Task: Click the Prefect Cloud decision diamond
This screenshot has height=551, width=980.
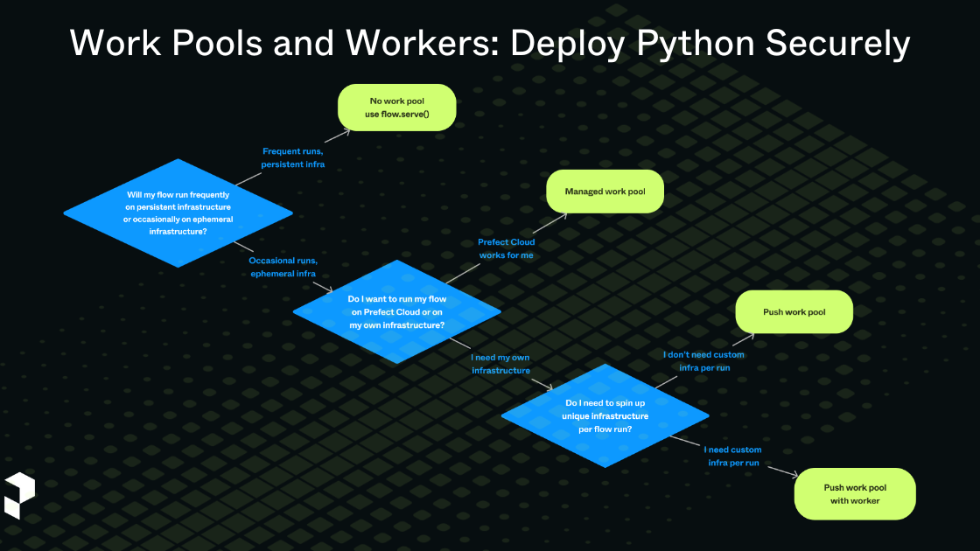Action: (x=398, y=311)
